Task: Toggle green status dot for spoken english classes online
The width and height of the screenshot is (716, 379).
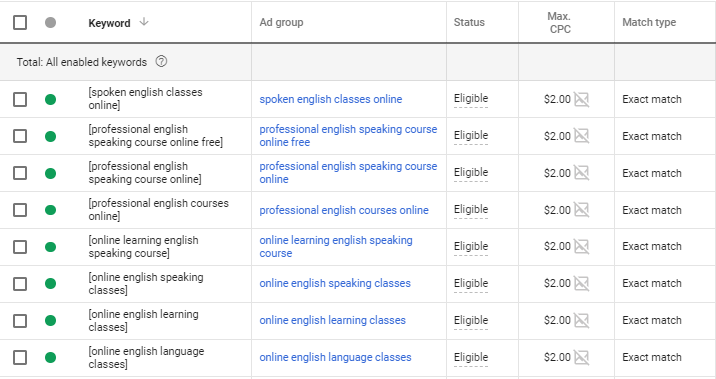Action: click(x=51, y=99)
